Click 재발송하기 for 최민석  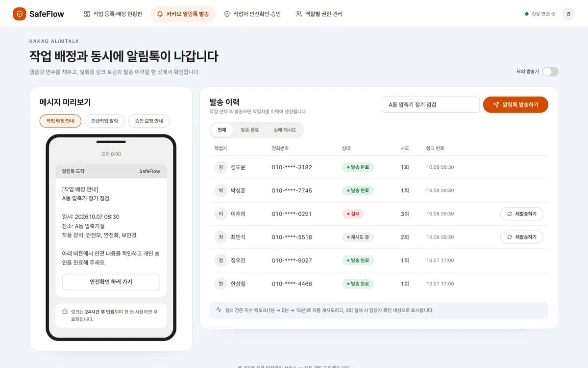[x=522, y=237]
